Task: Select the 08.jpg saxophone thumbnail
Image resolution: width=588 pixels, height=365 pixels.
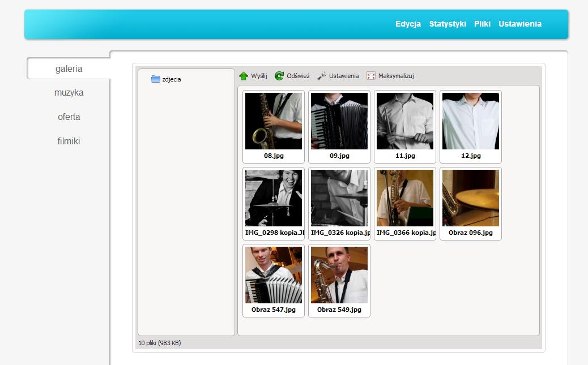Action: click(274, 121)
